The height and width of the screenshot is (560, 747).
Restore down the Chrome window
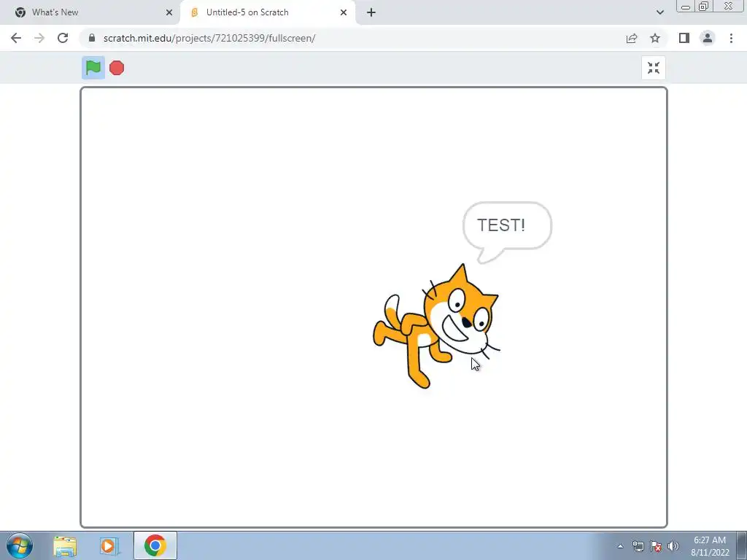click(x=703, y=6)
